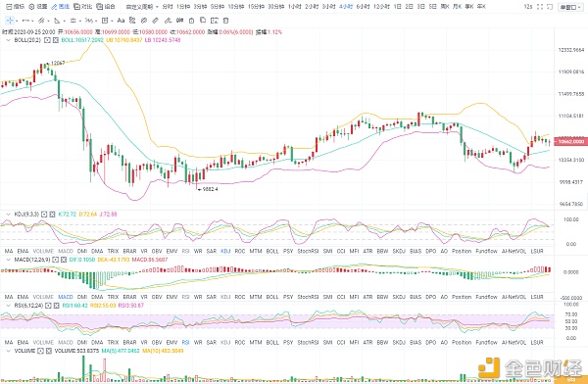Click the pencil edit drawing icon
The width and height of the screenshot is (588, 384).
(168, 21)
